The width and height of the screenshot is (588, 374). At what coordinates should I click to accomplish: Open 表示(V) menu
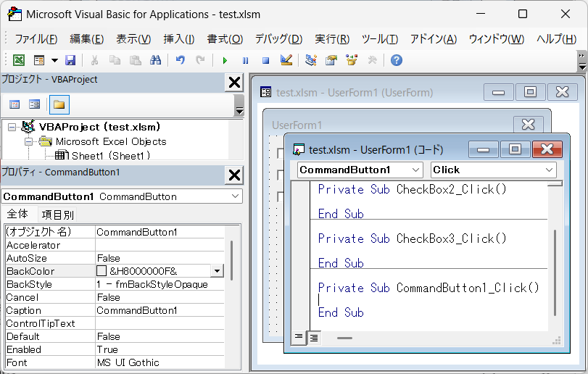click(133, 39)
